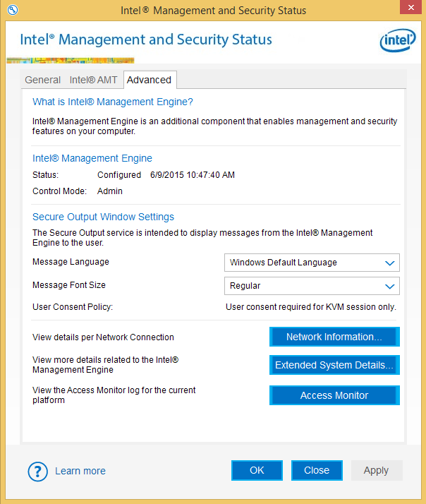Click the help question mark icon
The width and height of the screenshot is (426, 504).
37,471
